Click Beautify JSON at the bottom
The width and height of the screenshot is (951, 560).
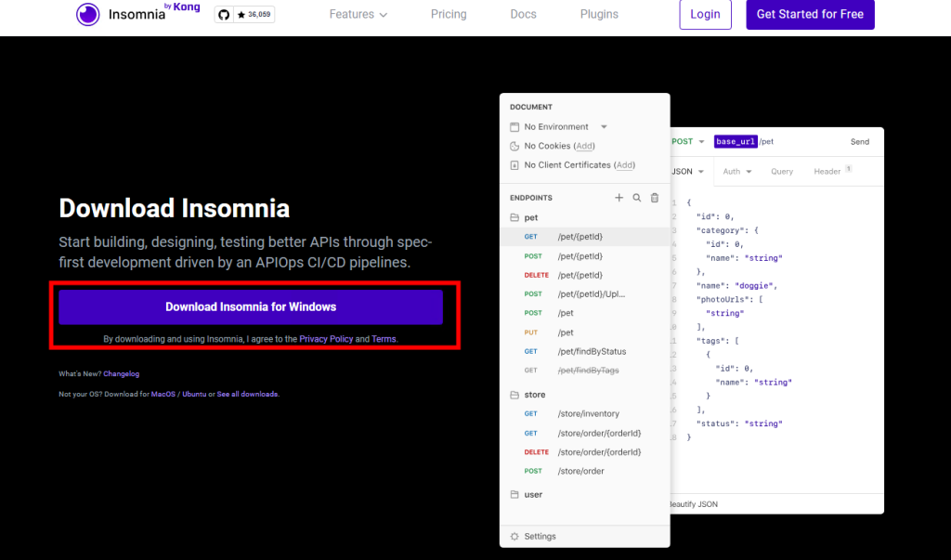coord(693,504)
